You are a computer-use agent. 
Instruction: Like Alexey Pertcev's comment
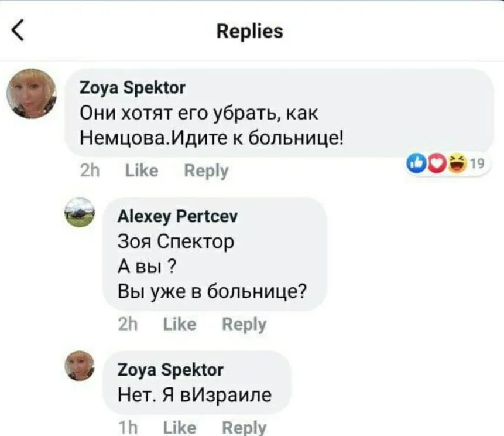tap(180, 324)
